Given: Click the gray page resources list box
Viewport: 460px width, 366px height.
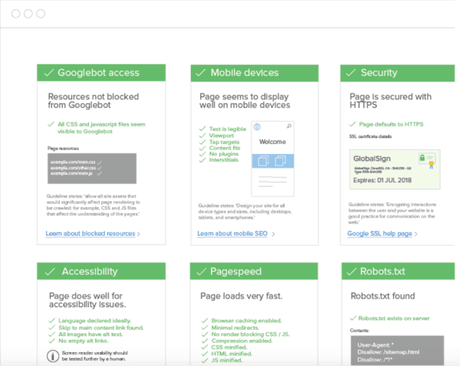Looking at the screenshot, I should (92, 168).
